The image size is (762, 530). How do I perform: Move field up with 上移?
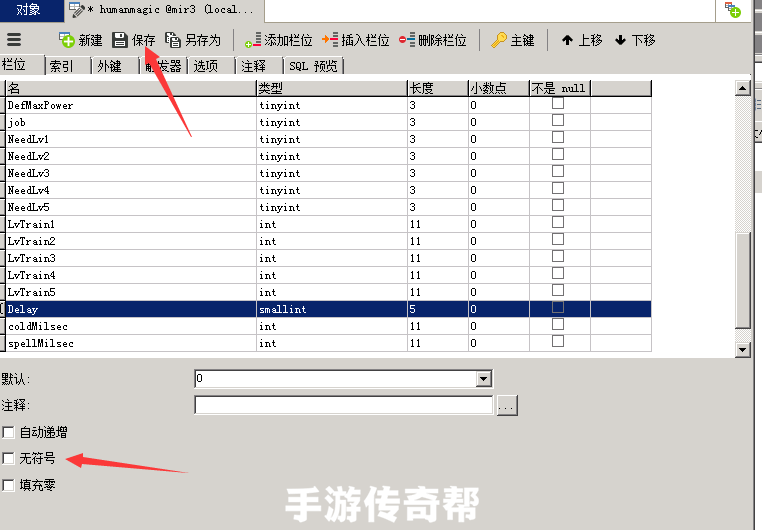click(x=582, y=40)
